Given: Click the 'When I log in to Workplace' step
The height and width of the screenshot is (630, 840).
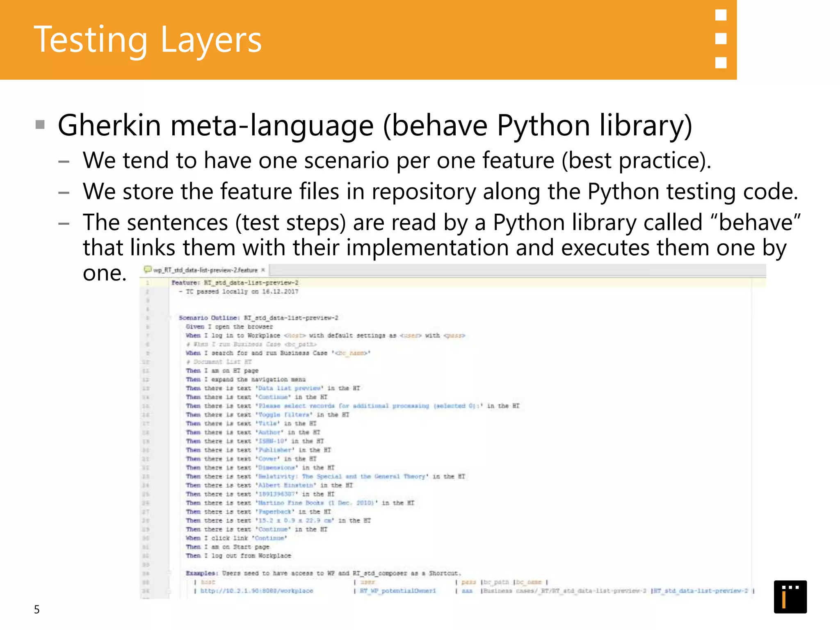Looking at the screenshot, I should pyautogui.click(x=325, y=336).
